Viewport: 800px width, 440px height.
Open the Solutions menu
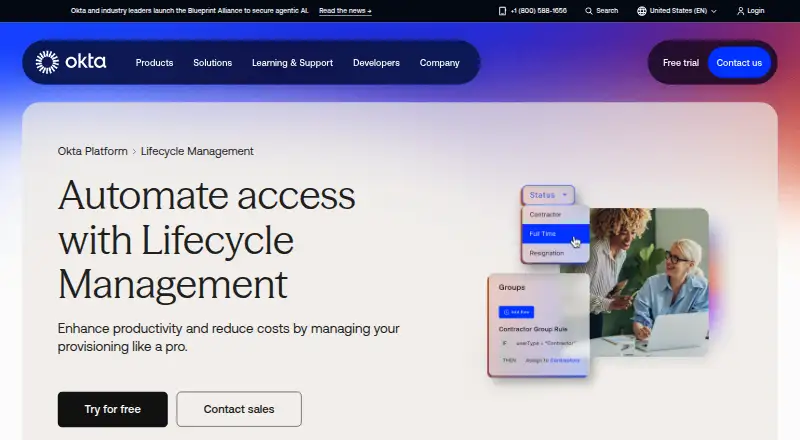(212, 63)
